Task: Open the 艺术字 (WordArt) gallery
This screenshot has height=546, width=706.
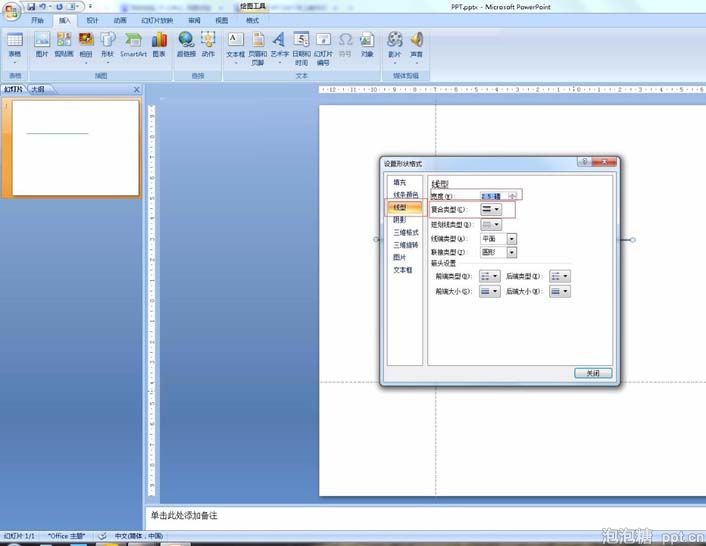Action: pyautogui.click(x=280, y=43)
